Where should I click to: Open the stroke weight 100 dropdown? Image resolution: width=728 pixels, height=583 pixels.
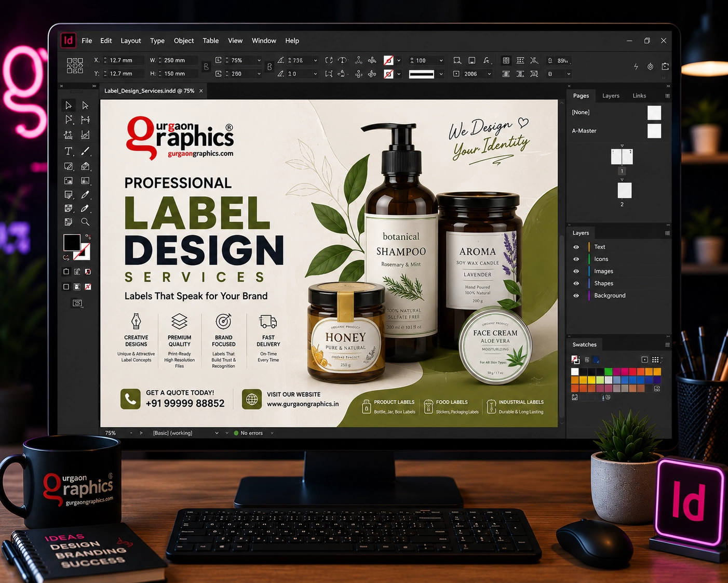(x=441, y=60)
